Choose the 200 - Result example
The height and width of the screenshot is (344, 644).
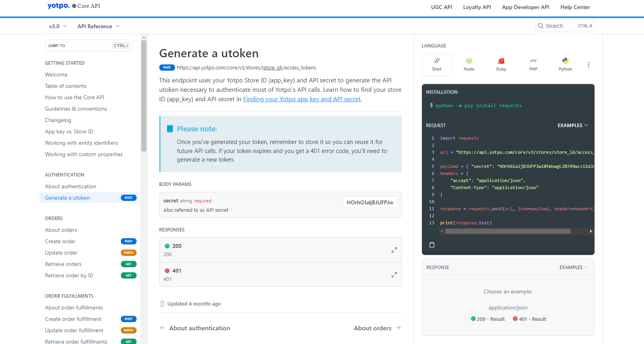(488, 319)
